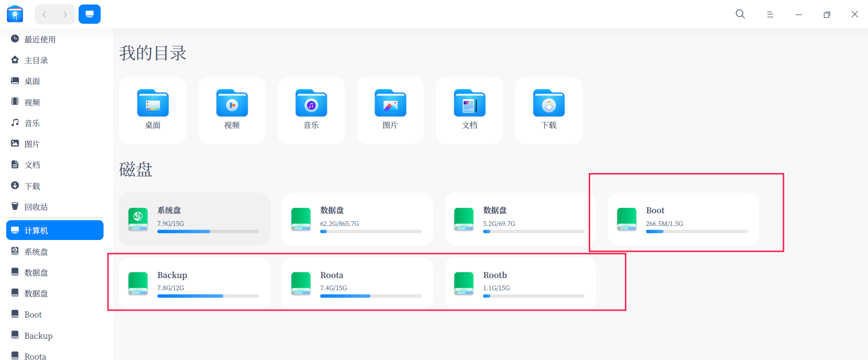Open the 音乐 folder under 我的目录
The height and width of the screenshot is (360, 868).
click(311, 110)
